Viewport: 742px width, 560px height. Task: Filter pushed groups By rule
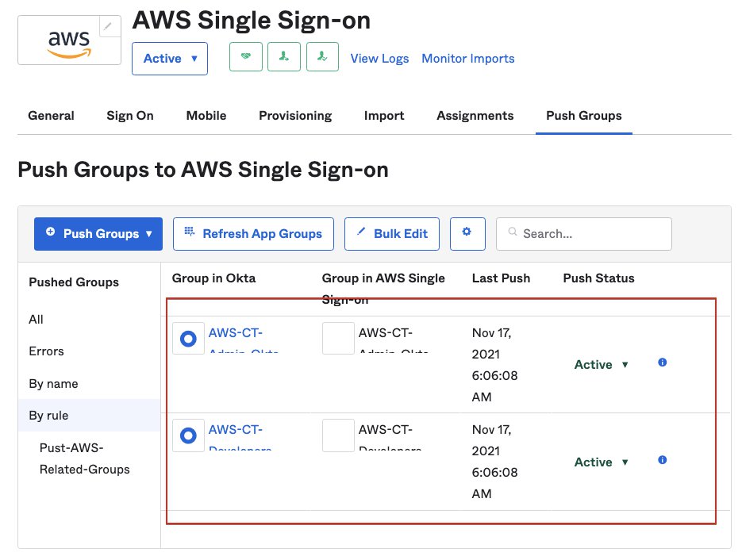pyautogui.click(x=90, y=416)
